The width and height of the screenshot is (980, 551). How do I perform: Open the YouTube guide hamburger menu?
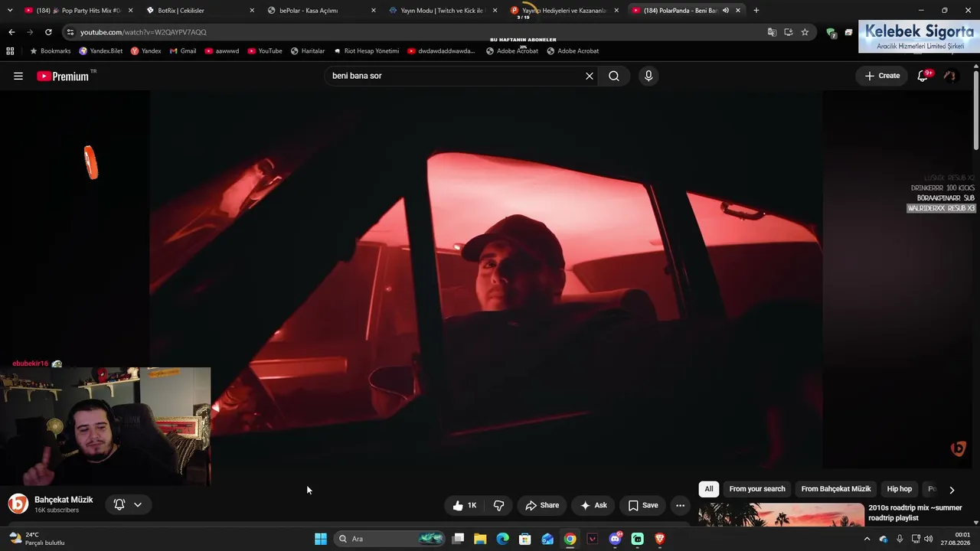[x=18, y=76]
